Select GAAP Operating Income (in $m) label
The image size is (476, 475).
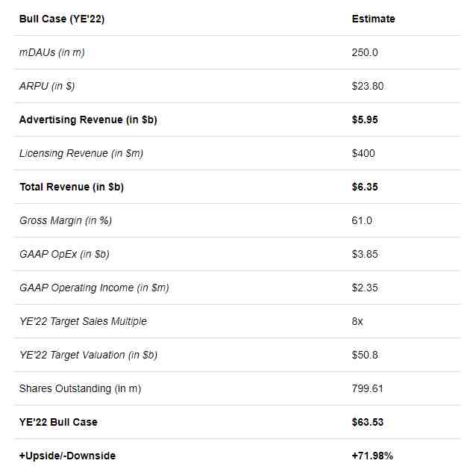pyautogui.click(x=94, y=288)
